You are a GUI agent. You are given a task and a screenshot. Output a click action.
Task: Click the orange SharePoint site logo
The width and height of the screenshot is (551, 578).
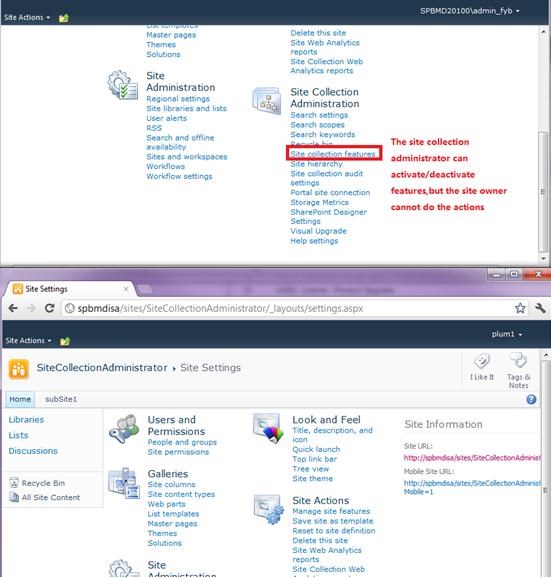click(x=18, y=369)
